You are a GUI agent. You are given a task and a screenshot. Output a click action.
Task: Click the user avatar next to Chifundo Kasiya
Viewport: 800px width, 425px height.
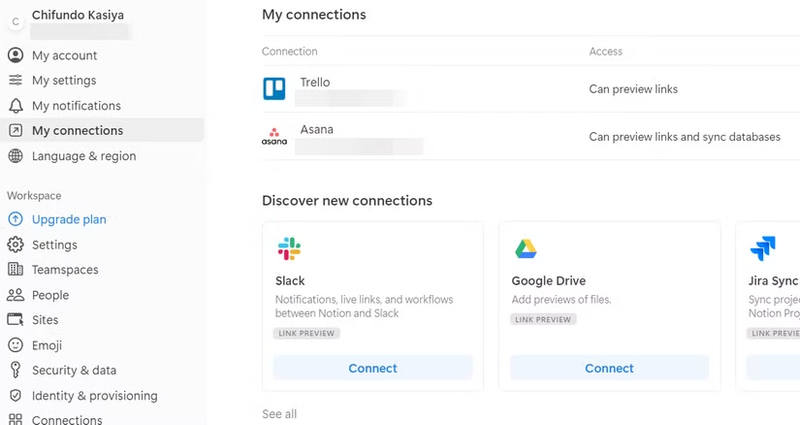pyautogui.click(x=15, y=21)
